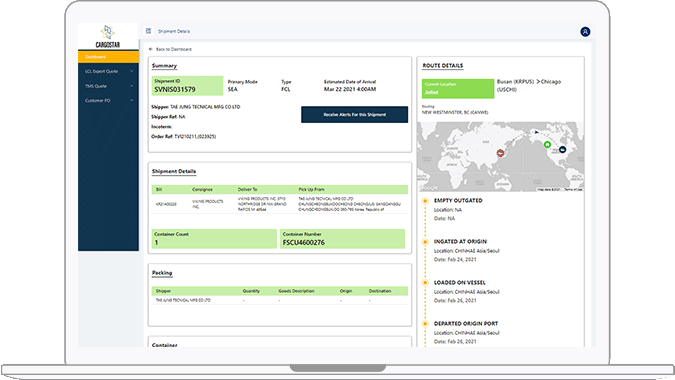This screenshot has width=675, height=380.
Task: Click Current Location Joliet box
Action: [x=458, y=88]
